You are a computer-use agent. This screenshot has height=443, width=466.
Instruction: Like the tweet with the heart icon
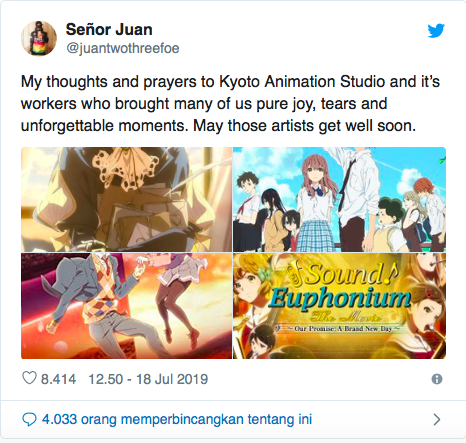coord(29,378)
